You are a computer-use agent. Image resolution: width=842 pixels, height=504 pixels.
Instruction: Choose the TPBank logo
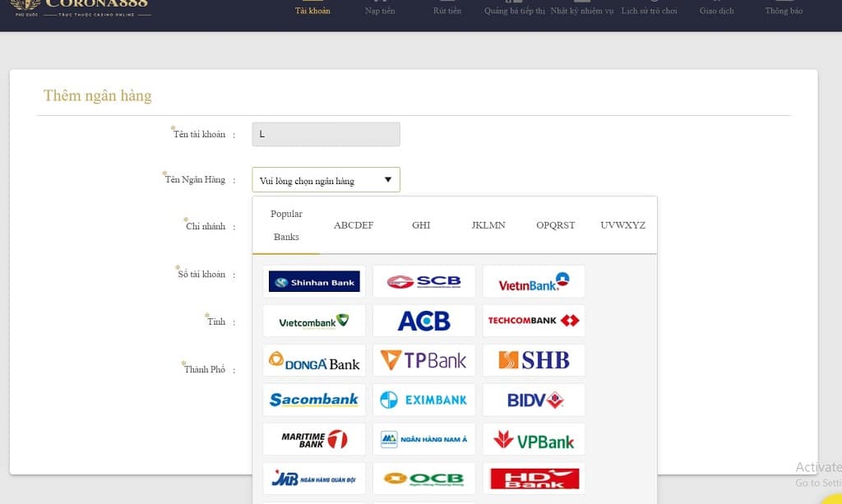click(423, 360)
